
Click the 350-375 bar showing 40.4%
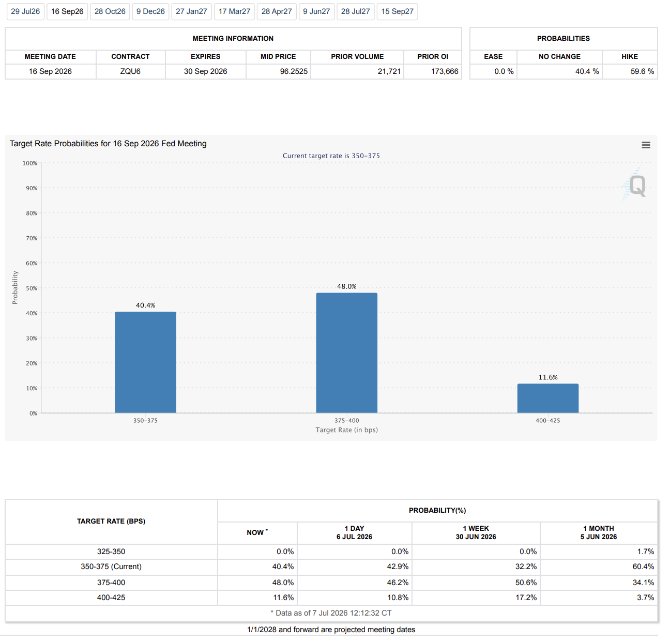click(145, 362)
